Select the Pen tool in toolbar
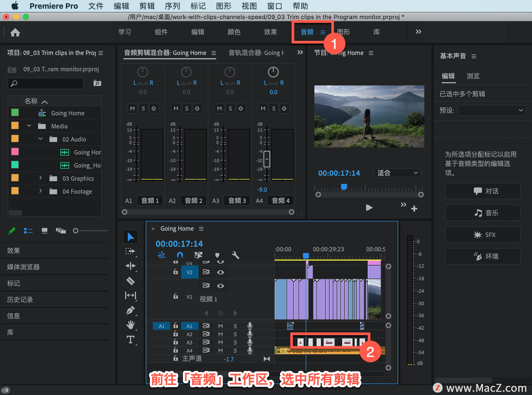The width and height of the screenshot is (532, 395). [x=130, y=310]
